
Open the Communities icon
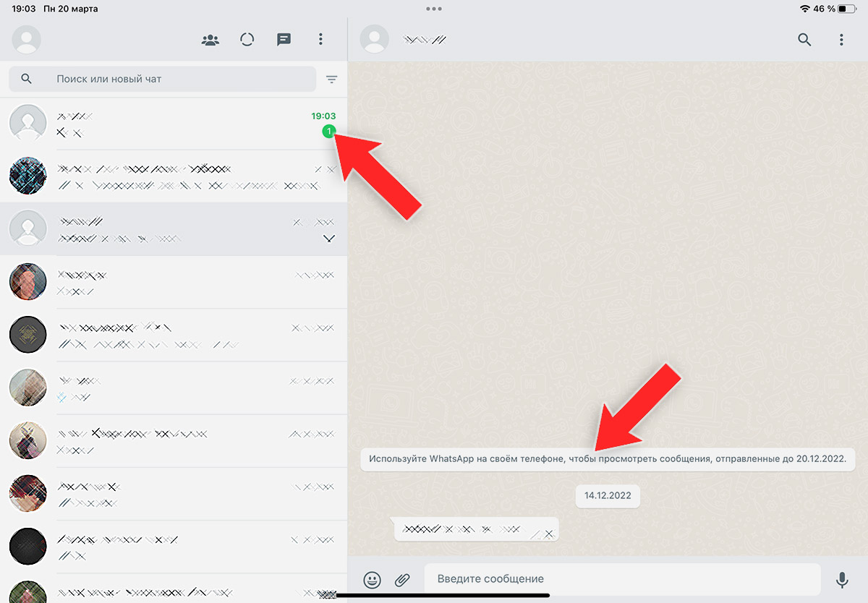210,40
